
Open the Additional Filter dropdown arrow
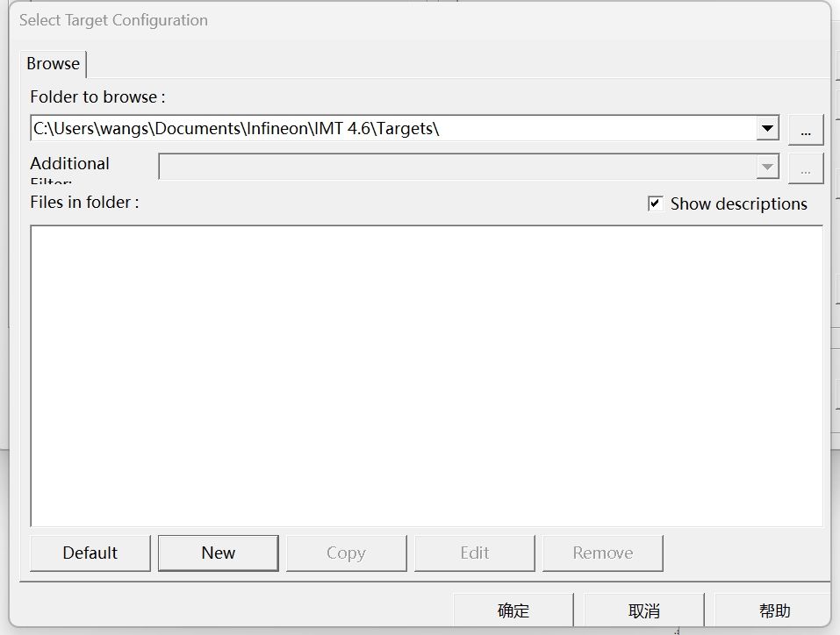(768, 168)
